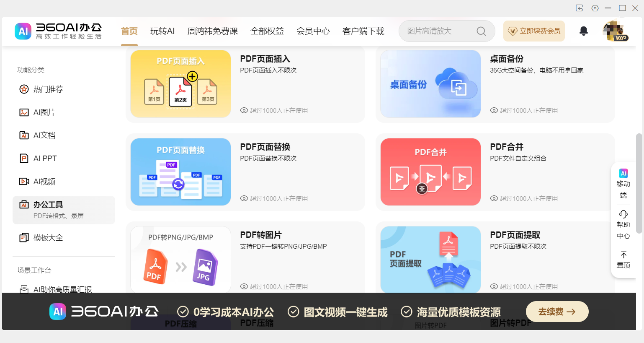Click PDF页面替换不限次 description
644x343 pixels.
click(268, 159)
